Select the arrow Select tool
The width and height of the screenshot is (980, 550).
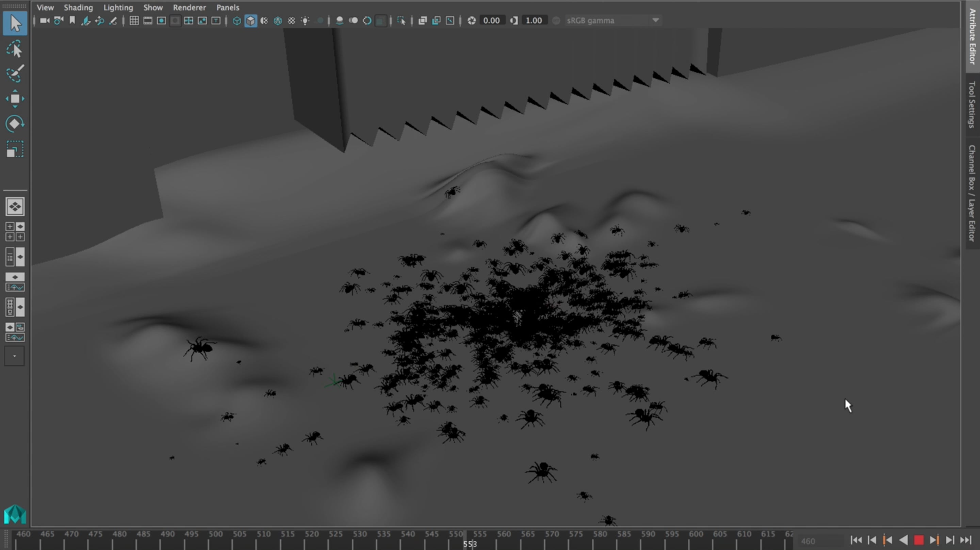[15, 23]
